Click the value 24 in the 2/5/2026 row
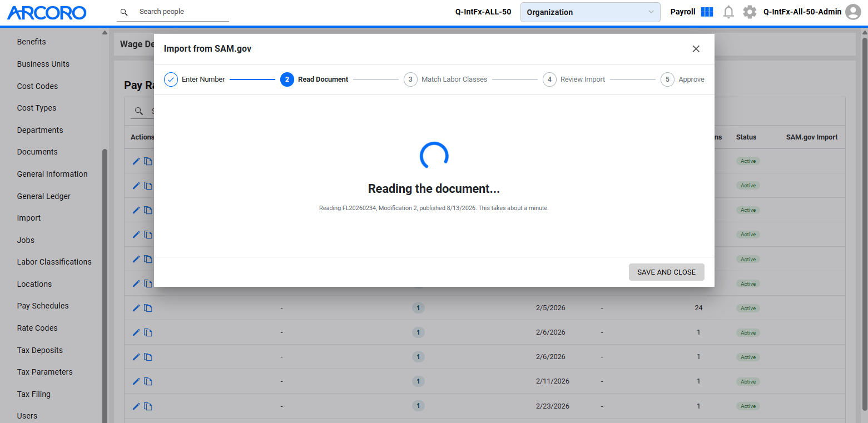Screen dimensions: 868x423 coord(698,308)
